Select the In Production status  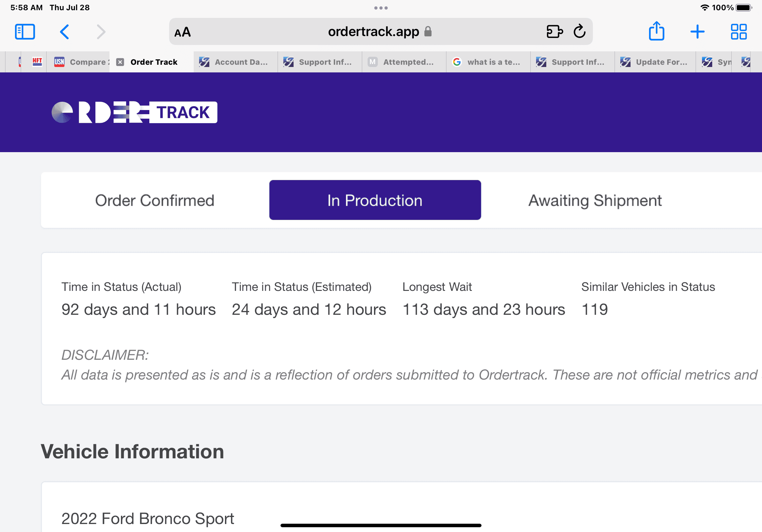click(375, 200)
